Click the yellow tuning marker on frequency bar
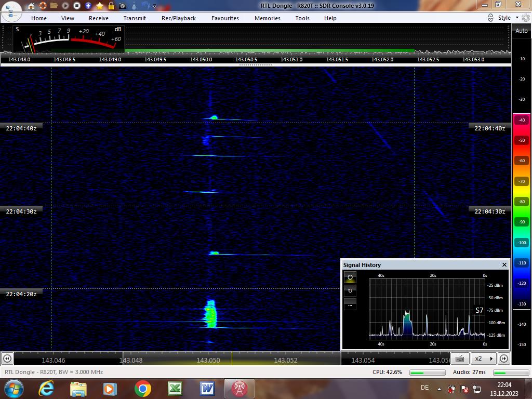The width and height of the screenshot is (532, 399). click(x=232, y=358)
